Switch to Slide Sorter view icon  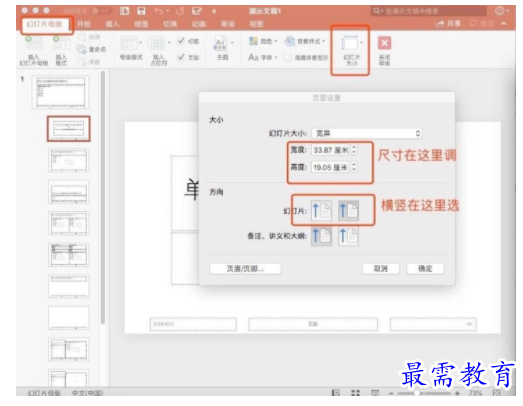pyautogui.click(x=356, y=393)
